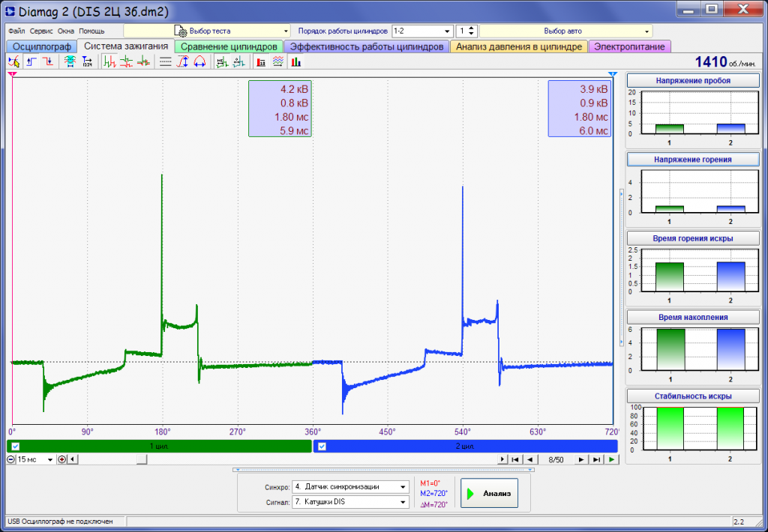Viewport: 768px width, 532px height.
Task: Click horizontal width measurement icon
Action: pyautogui.click(x=199, y=61)
